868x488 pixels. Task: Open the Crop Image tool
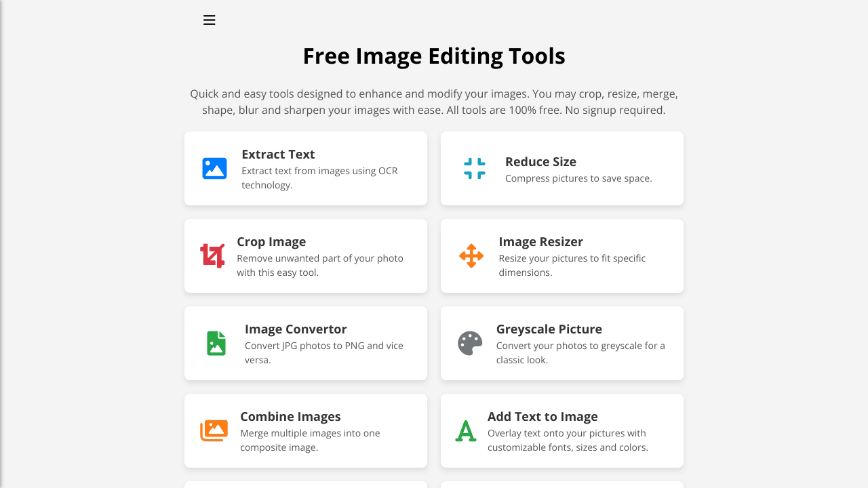point(305,256)
